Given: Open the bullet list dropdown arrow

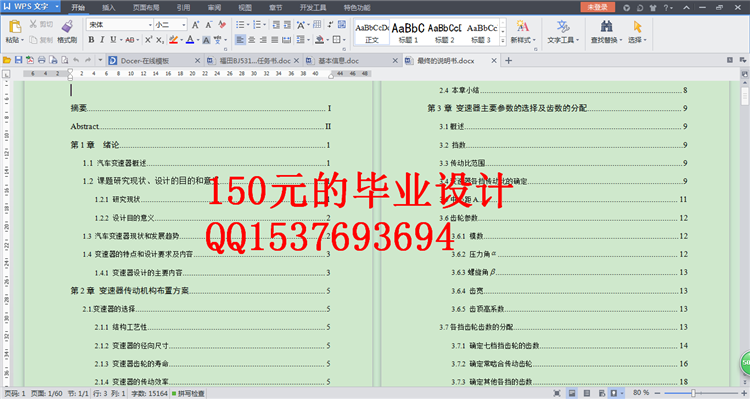Looking at the screenshot, I should [248, 24].
